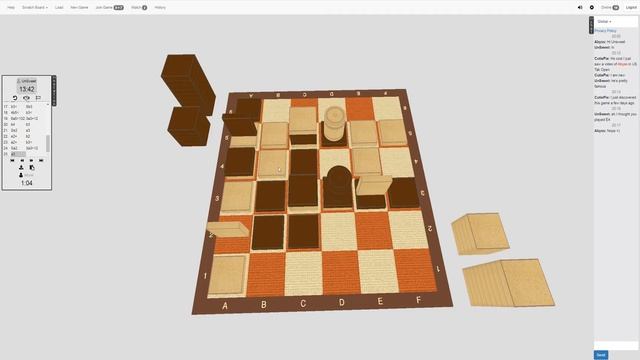Click Load in the top menu

click(59, 7)
